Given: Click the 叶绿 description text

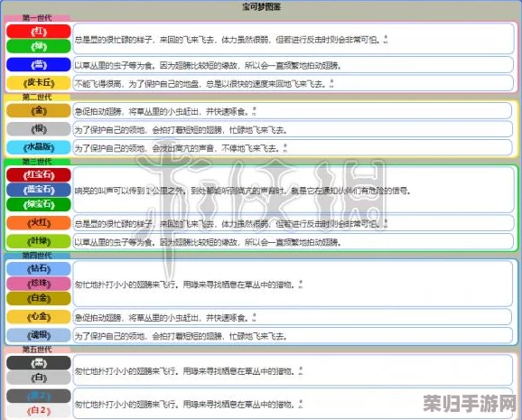Looking at the screenshot, I should click(x=208, y=242).
